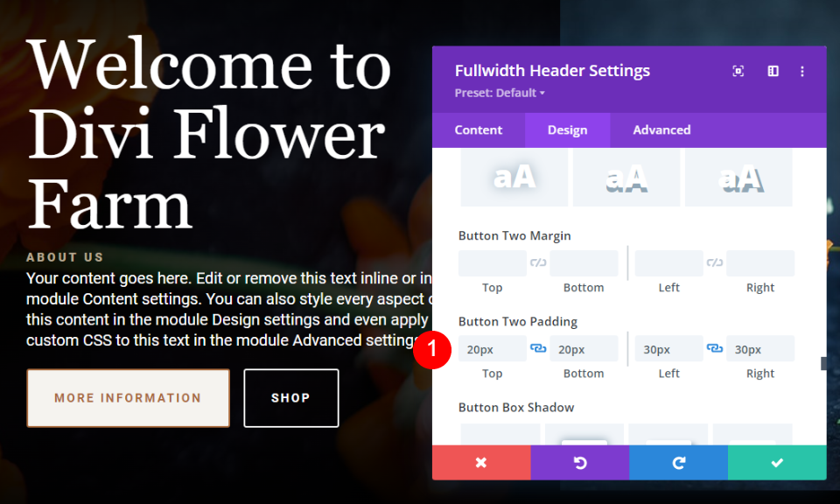Unlink Button Two Padding left and right
The height and width of the screenshot is (504, 840).
(715, 348)
